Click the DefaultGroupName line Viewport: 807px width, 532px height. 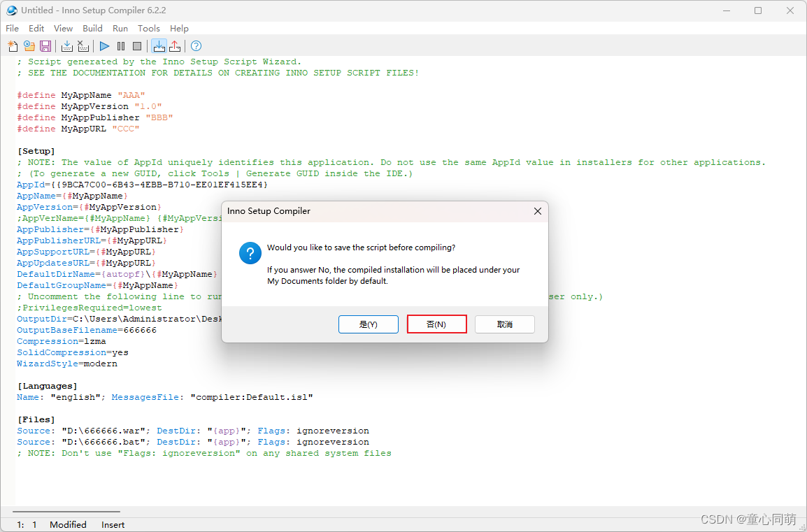98,285
